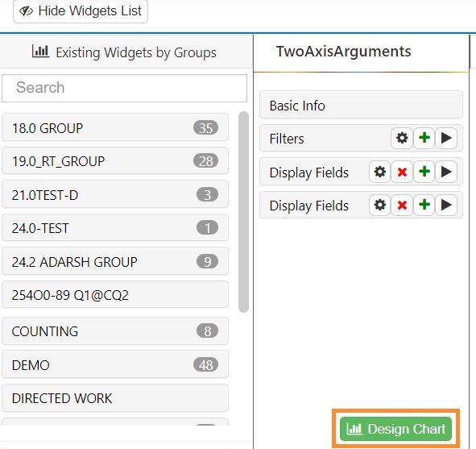
Task: Open the 18.0 GROUP widget group
Action: 115,127
